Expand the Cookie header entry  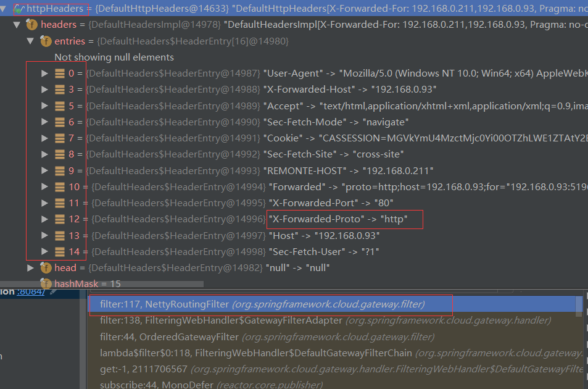click(x=44, y=138)
